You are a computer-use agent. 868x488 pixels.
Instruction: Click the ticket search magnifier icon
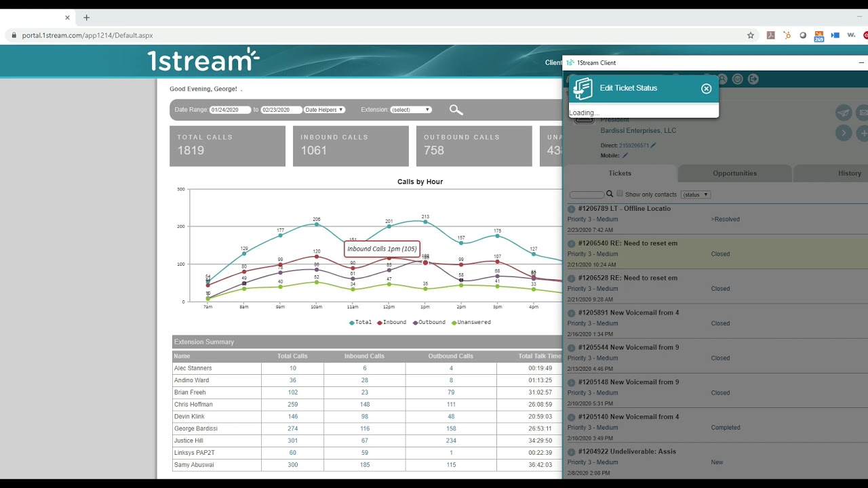click(610, 195)
